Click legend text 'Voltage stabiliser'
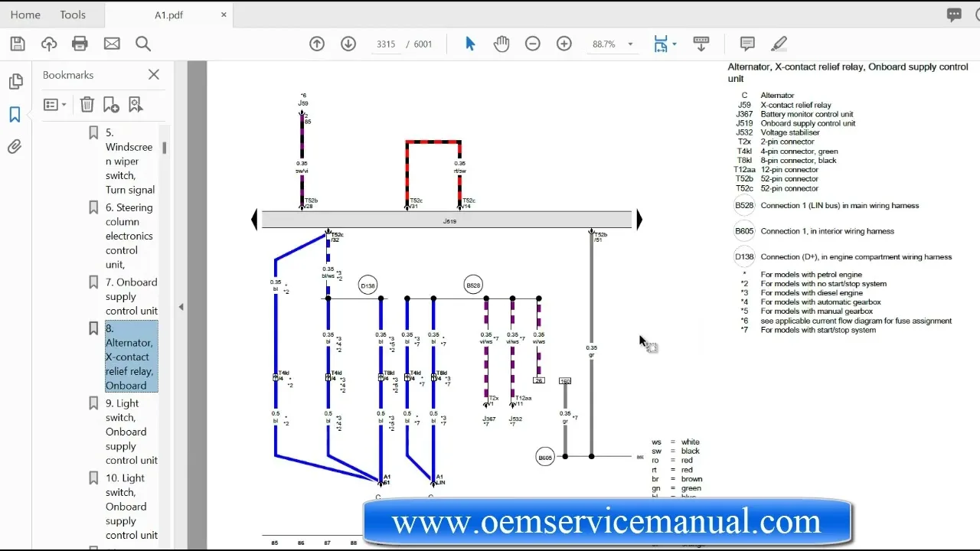Viewport: 980px width, 551px height. (x=789, y=132)
